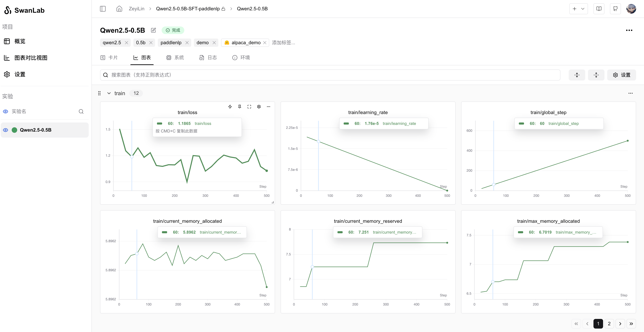Remove the paddlenlp tag

click(187, 43)
